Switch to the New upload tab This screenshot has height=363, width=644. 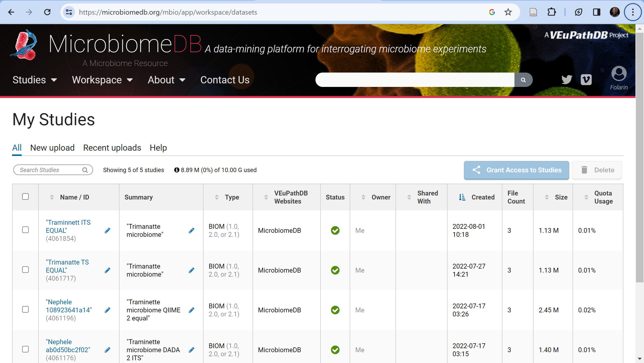coord(52,148)
